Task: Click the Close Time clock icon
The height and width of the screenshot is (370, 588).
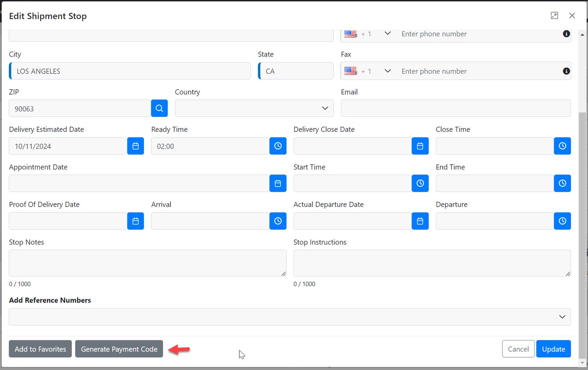Action: [562, 146]
